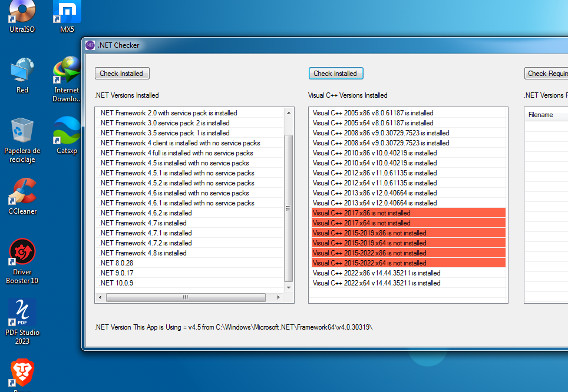Open the CCleaner desktop shortcut

tap(22, 196)
